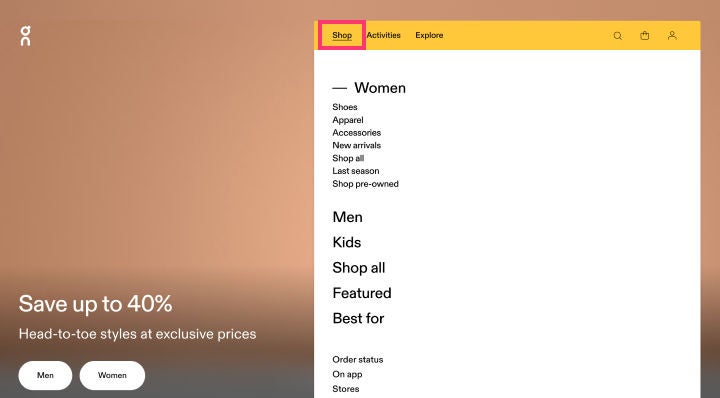Expand the Best for category
The height and width of the screenshot is (398, 720).
point(358,318)
